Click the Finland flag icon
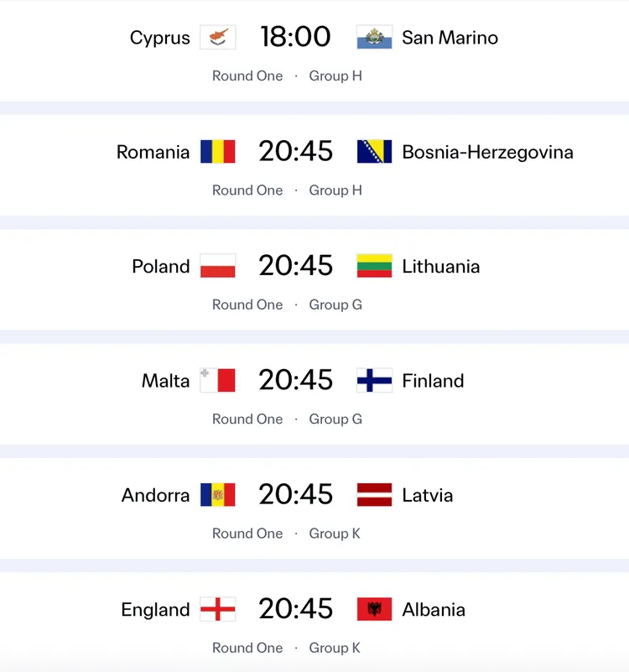The width and height of the screenshot is (629, 672). pos(374,381)
